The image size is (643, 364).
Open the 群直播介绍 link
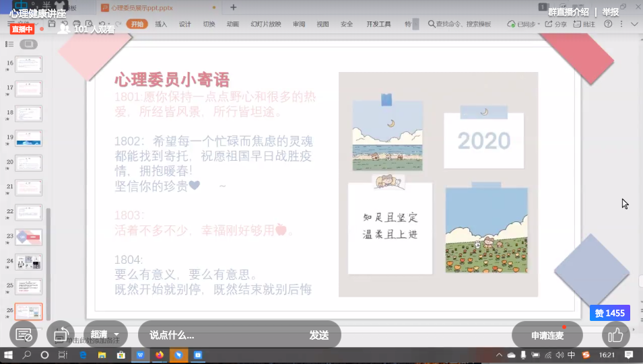(x=568, y=12)
